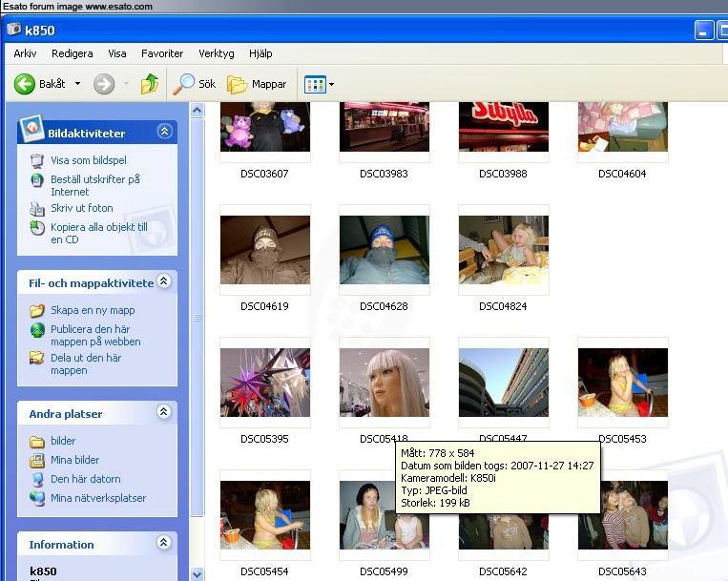Click the sidebar scrollbar up arrow
The image size is (728, 581).
[197, 111]
